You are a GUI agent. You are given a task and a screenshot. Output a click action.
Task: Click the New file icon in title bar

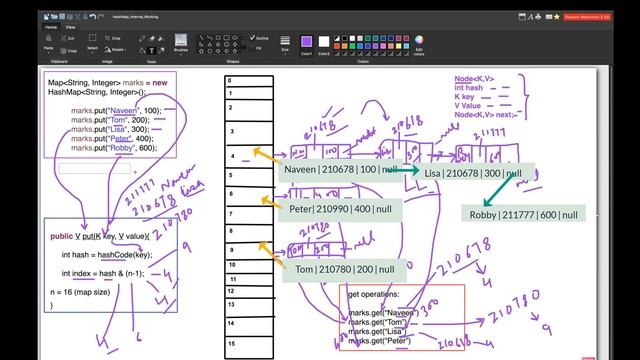click(46, 17)
